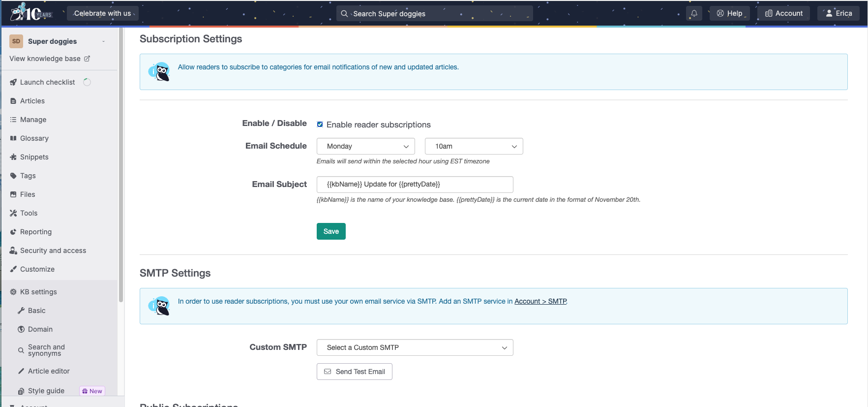Follow the Account > SMTP link
Screen dimensions: 868x407
pos(540,301)
